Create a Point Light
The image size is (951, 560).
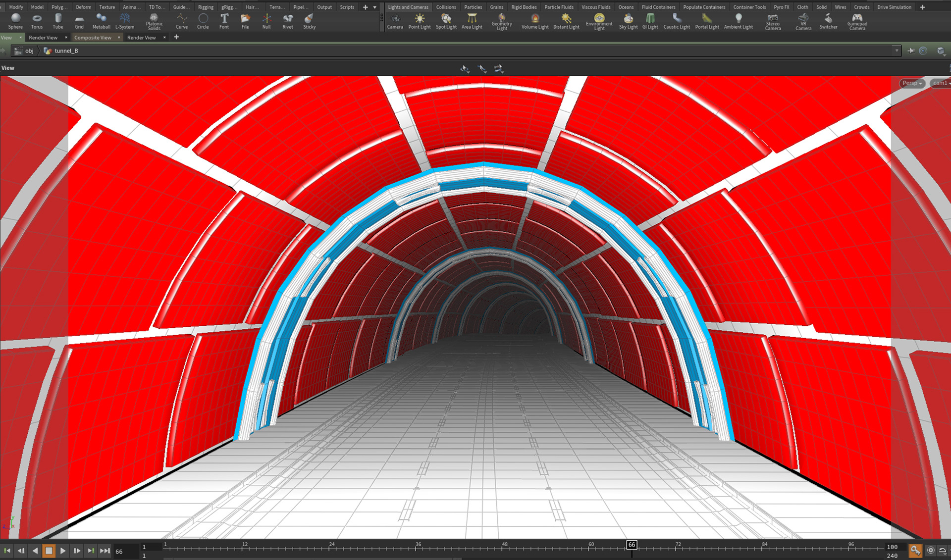point(420,21)
